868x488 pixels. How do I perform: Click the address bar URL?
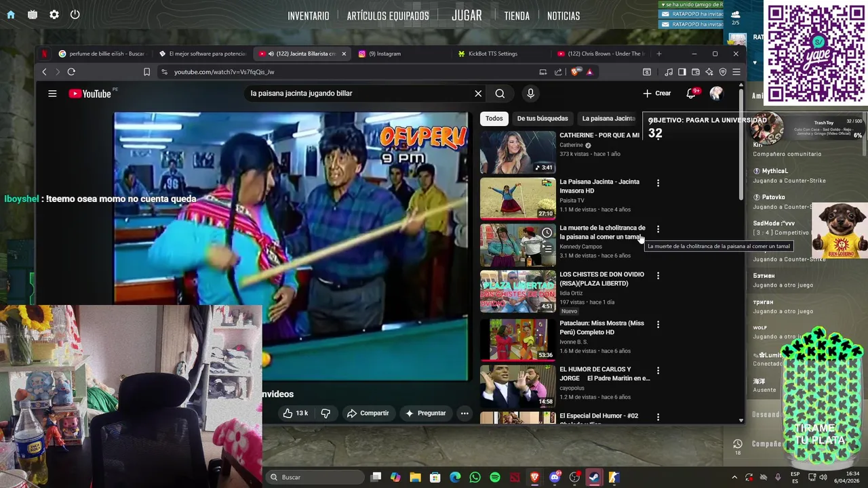(224, 72)
